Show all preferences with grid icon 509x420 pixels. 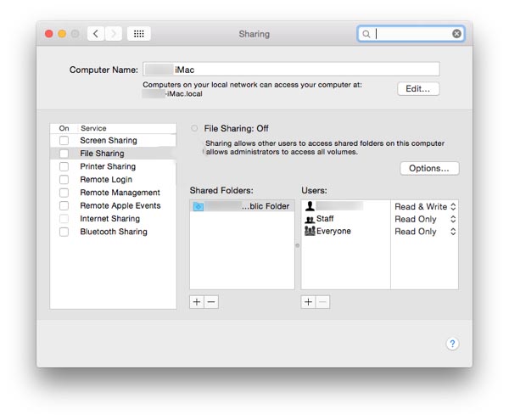point(139,34)
